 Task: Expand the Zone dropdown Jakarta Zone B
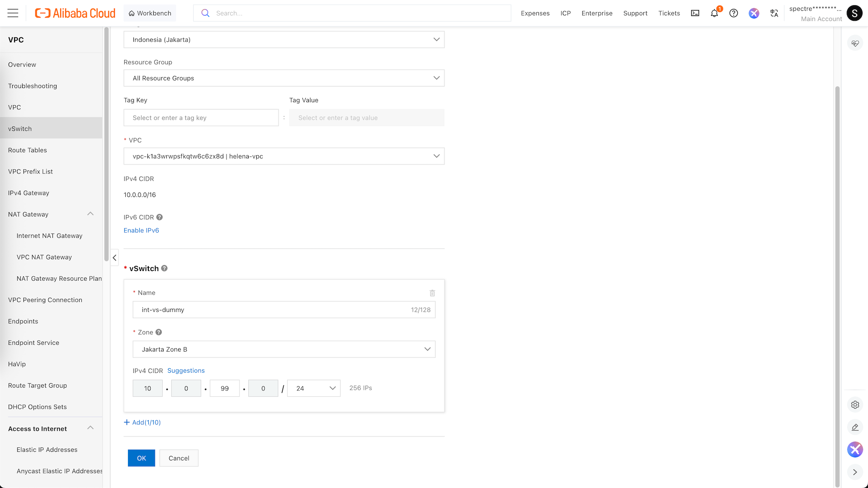[284, 349]
